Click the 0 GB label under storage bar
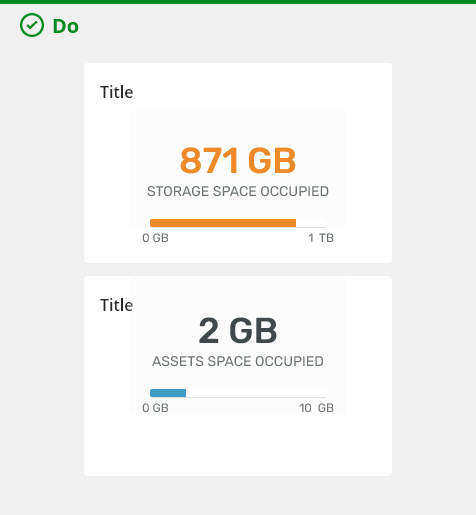 (x=155, y=238)
